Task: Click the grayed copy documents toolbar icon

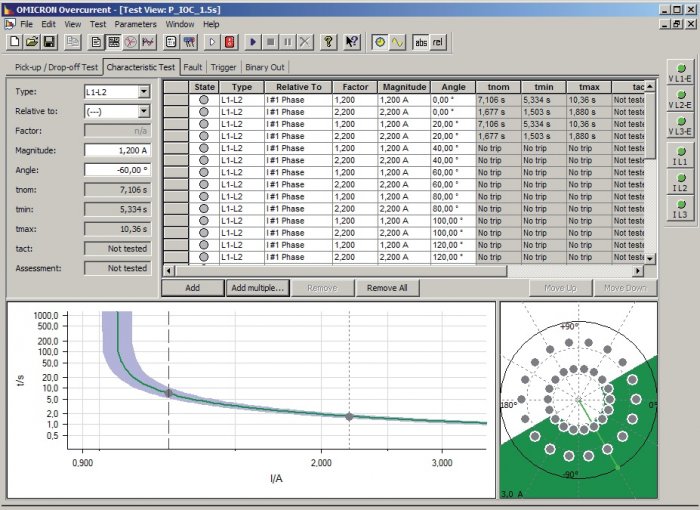Action: click(x=72, y=42)
